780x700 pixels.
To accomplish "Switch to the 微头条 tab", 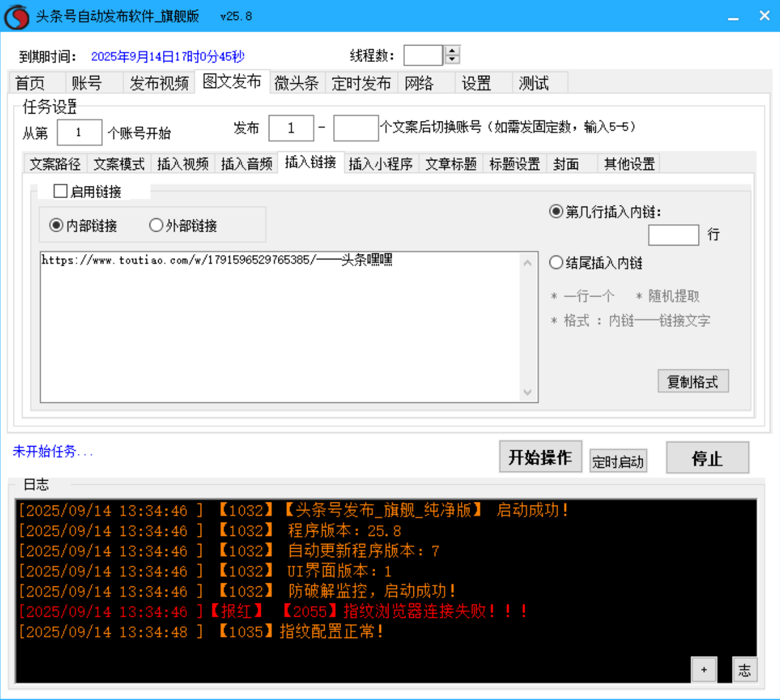I will pyautogui.click(x=297, y=83).
